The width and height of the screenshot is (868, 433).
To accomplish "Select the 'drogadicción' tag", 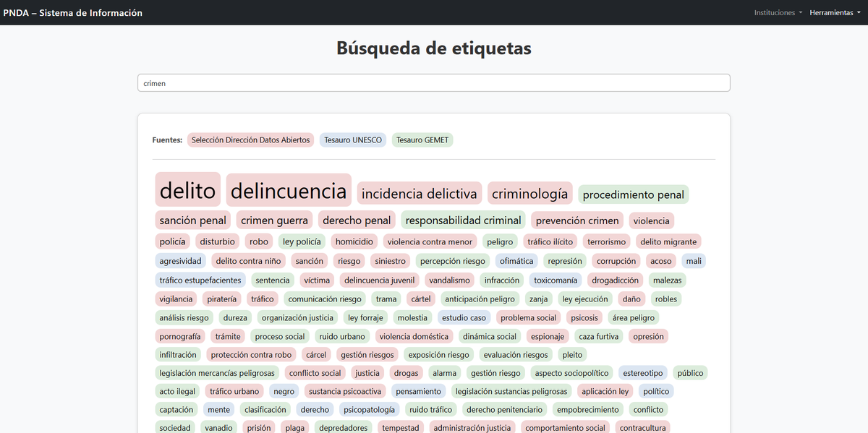I will (x=616, y=280).
